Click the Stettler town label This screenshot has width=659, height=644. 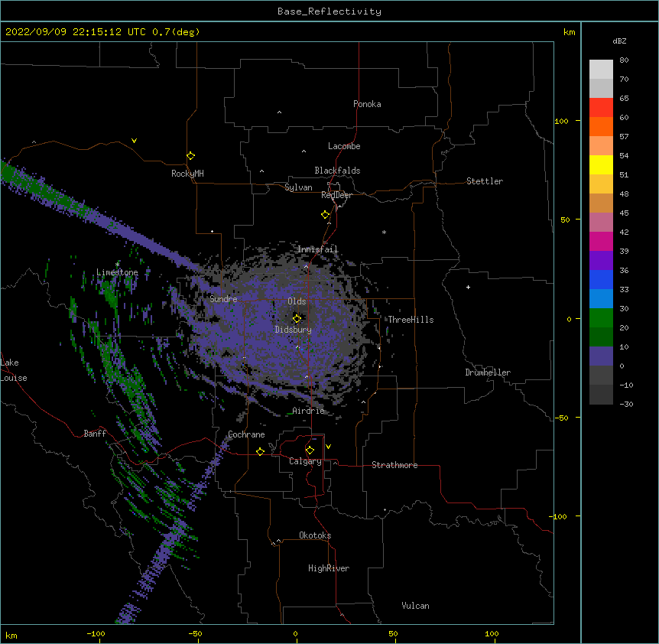point(485,181)
